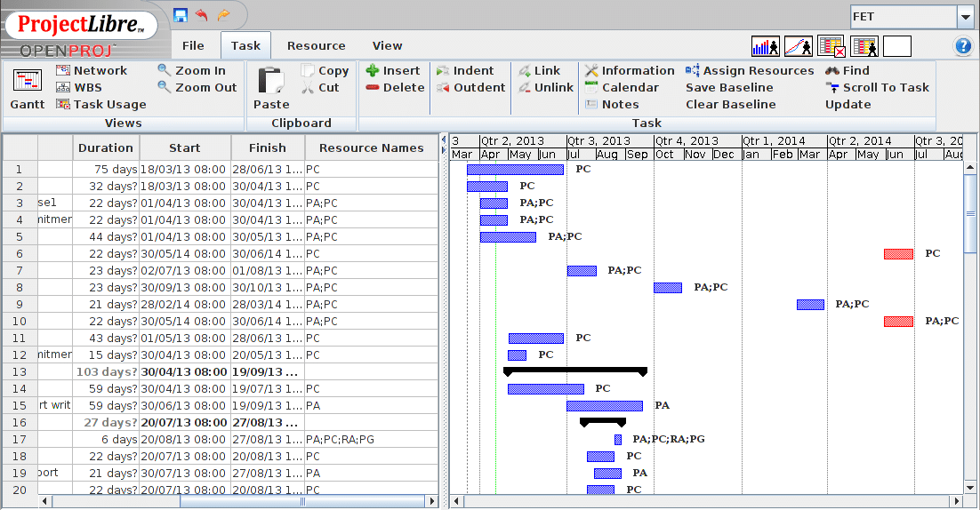Click the Save icon in quick toolbar
Image resolution: width=980 pixels, height=510 pixels.
[x=181, y=15]
